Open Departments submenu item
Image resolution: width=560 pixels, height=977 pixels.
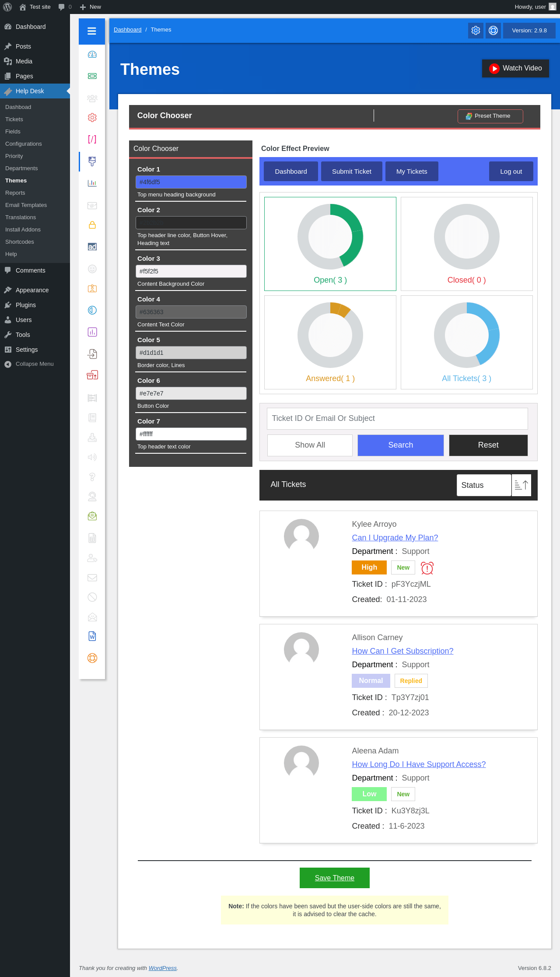(x=21, y=168)
